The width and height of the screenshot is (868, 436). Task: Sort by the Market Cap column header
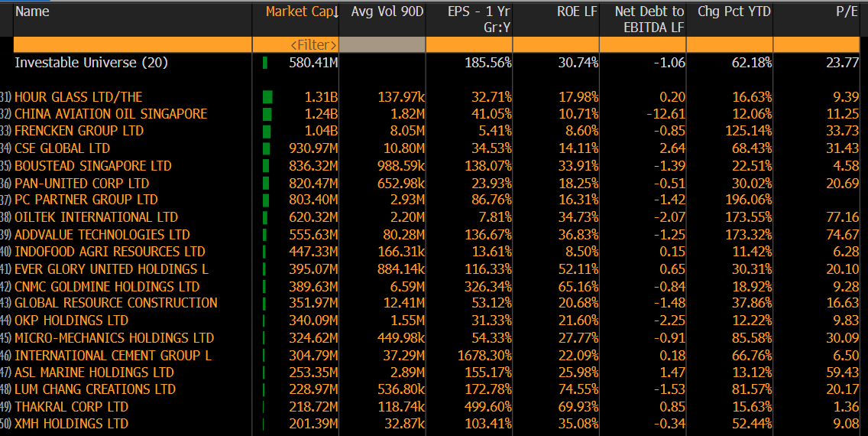(x=302, y=11)
